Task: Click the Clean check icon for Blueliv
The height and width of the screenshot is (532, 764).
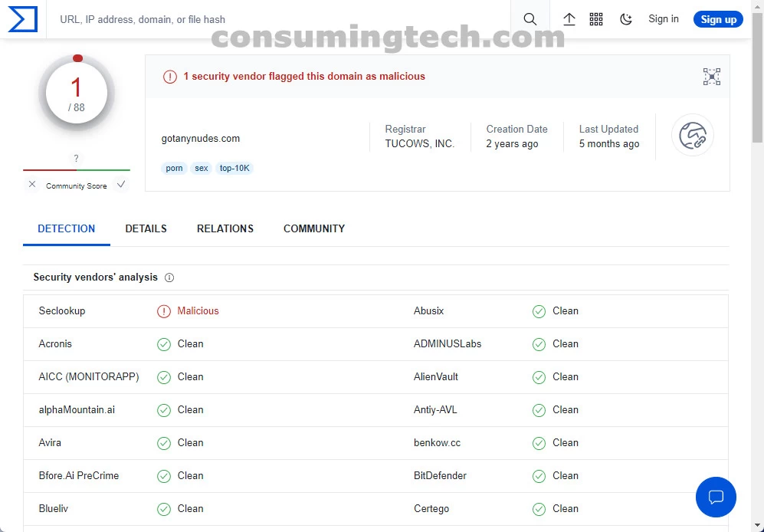Action: [x=164, y=508]
